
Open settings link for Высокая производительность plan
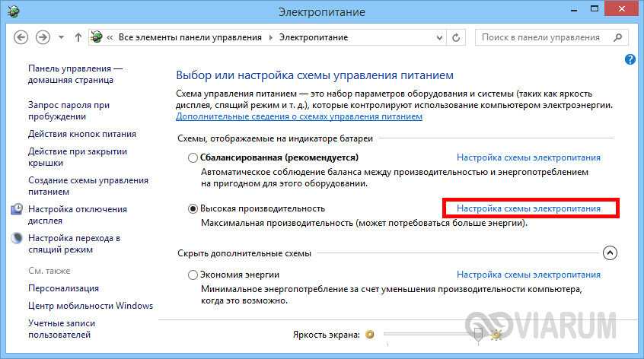click(x=528, y=208)
